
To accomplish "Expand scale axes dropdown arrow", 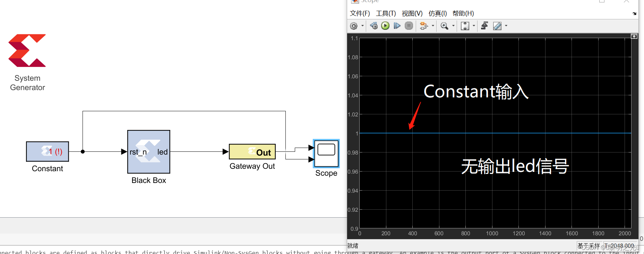I will click(474, 26).
